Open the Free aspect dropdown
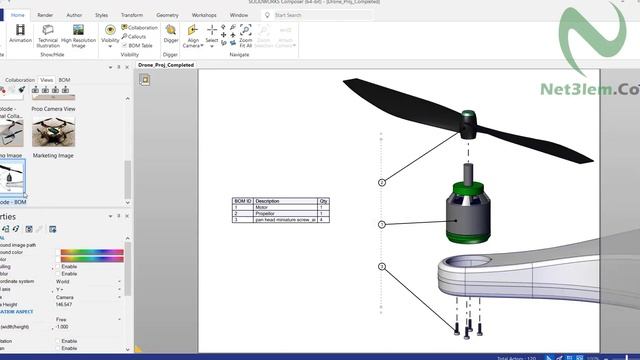 click(x=119, y=319)
